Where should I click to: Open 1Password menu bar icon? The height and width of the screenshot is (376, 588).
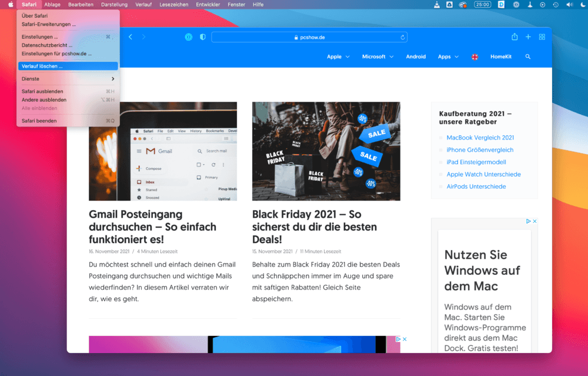[516, 5]
